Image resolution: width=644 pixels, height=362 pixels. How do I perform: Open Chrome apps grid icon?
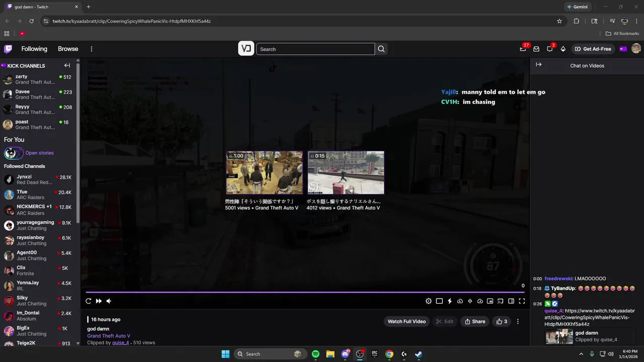tap(7, 34)
